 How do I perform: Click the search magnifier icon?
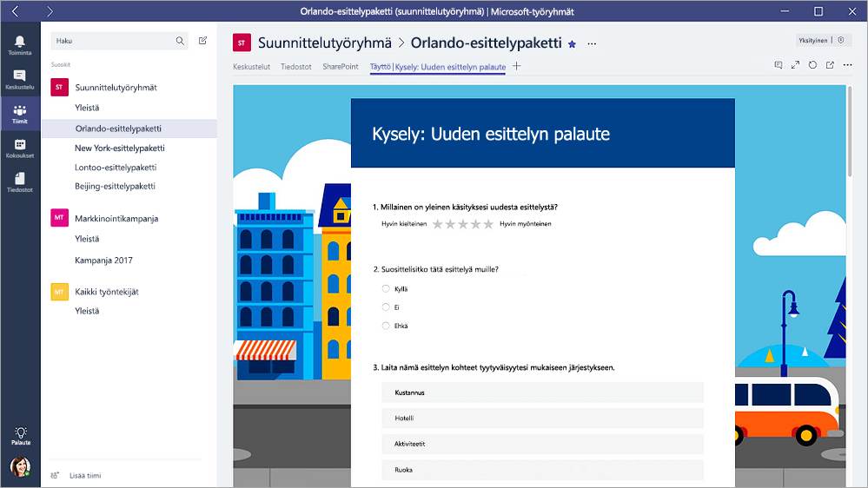click(180, 41)
